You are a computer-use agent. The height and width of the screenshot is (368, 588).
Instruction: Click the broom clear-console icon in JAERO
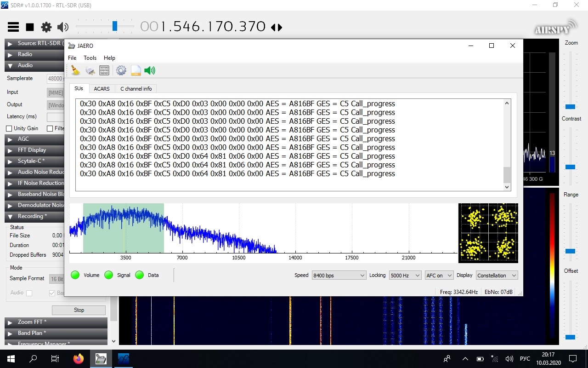pyautogui.click(x=75, y=70)
